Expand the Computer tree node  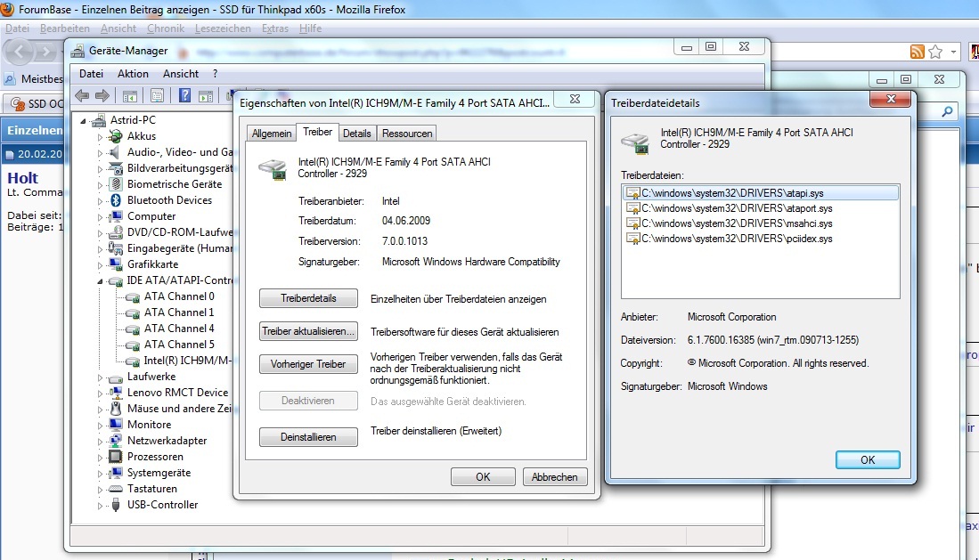[100, 217]
